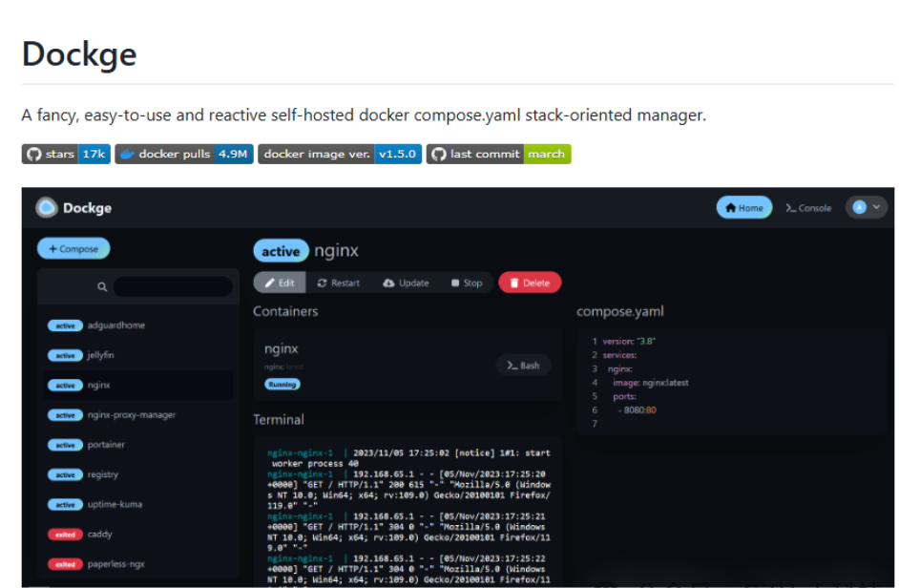The width and height of the screenshot is (899, 588).
Task: Click the active badge next to nginx-proxy-manager
Action: [x=65, y=415]
